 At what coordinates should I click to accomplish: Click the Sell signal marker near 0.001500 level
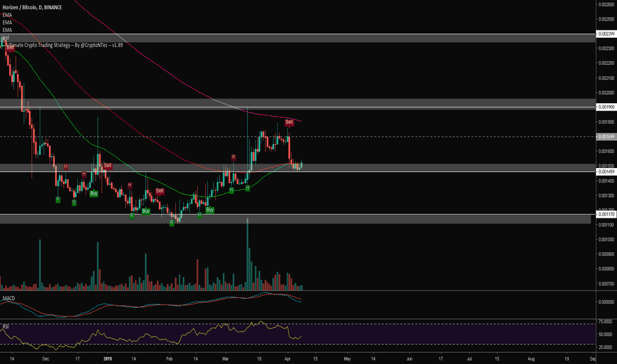pyautogui.click(x=107, y=165)
